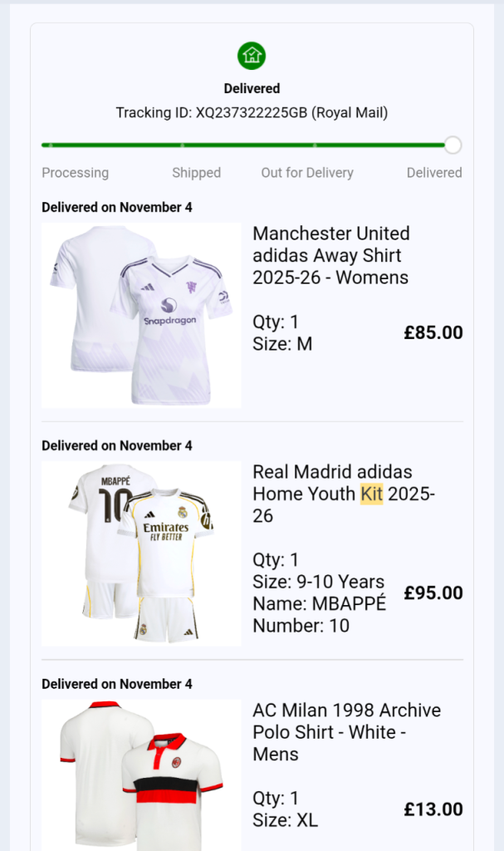
Task: Click the £95.00 price
Action: pos(433,593)
